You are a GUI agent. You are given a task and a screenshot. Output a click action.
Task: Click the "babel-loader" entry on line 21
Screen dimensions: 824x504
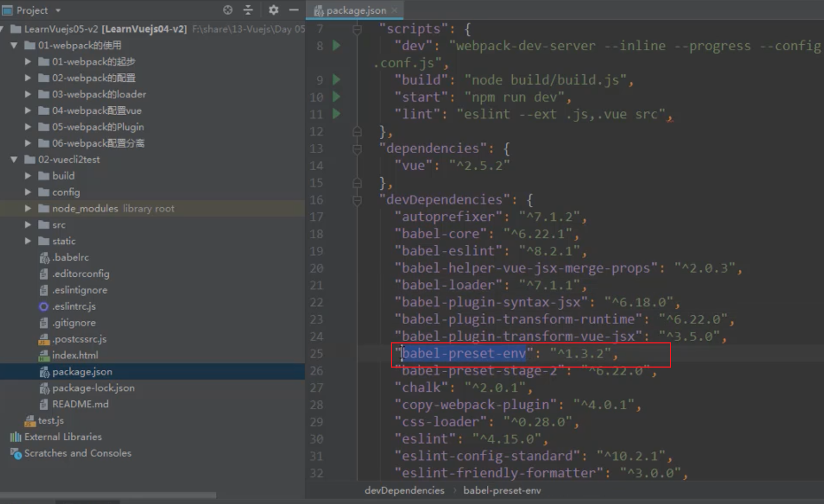(448, 285)
